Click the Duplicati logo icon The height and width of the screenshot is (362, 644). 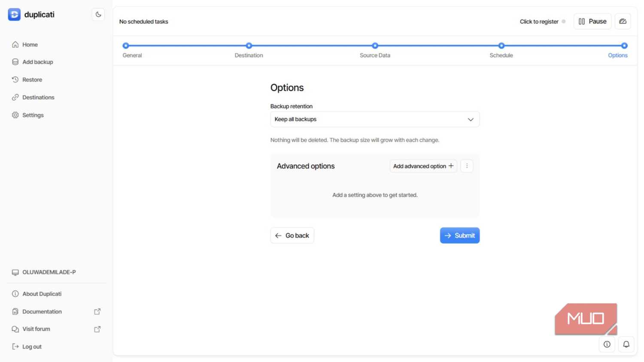pos(14,15)
